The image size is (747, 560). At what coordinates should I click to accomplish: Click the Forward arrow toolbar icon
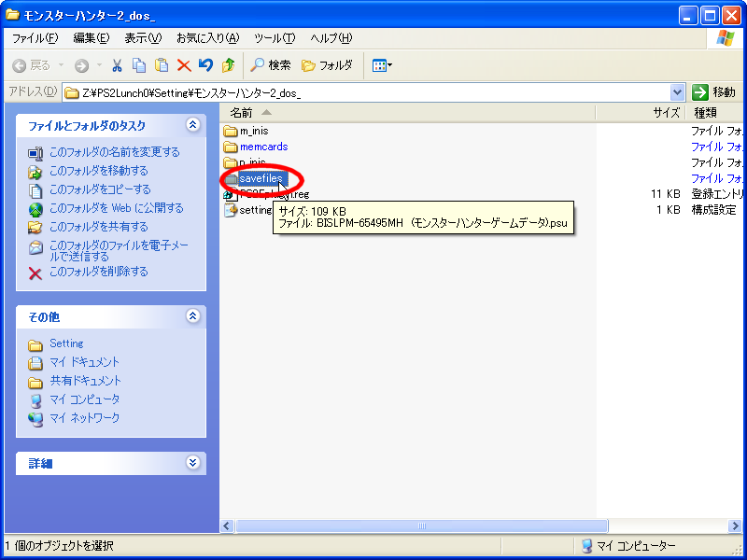tap(81, 65)
